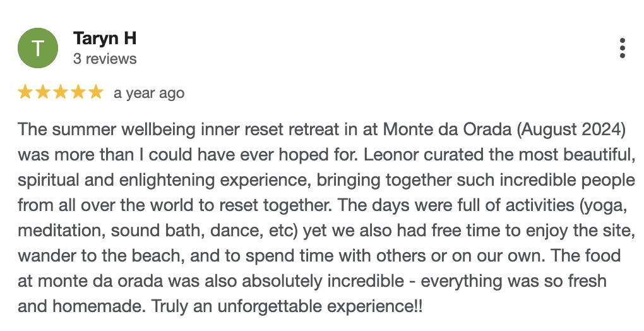
Task: View the reviewer's "3 reviews" count
Action: (x=105, y=59)
